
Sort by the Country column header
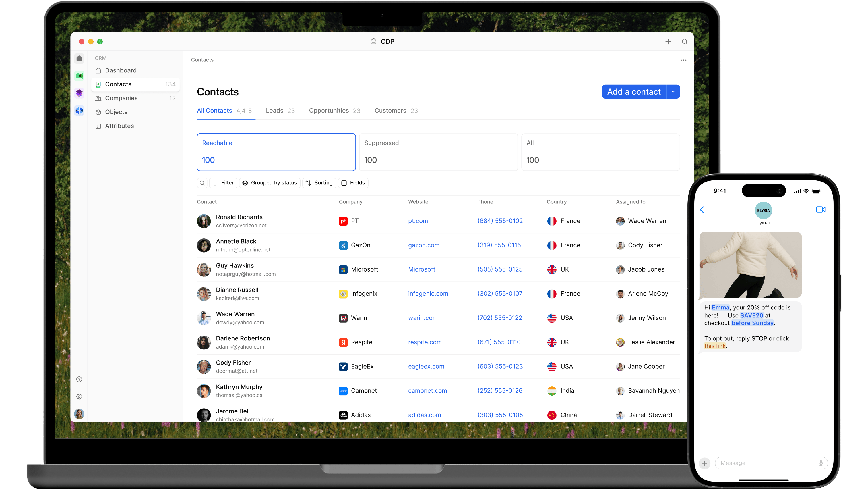coord(556,202)
